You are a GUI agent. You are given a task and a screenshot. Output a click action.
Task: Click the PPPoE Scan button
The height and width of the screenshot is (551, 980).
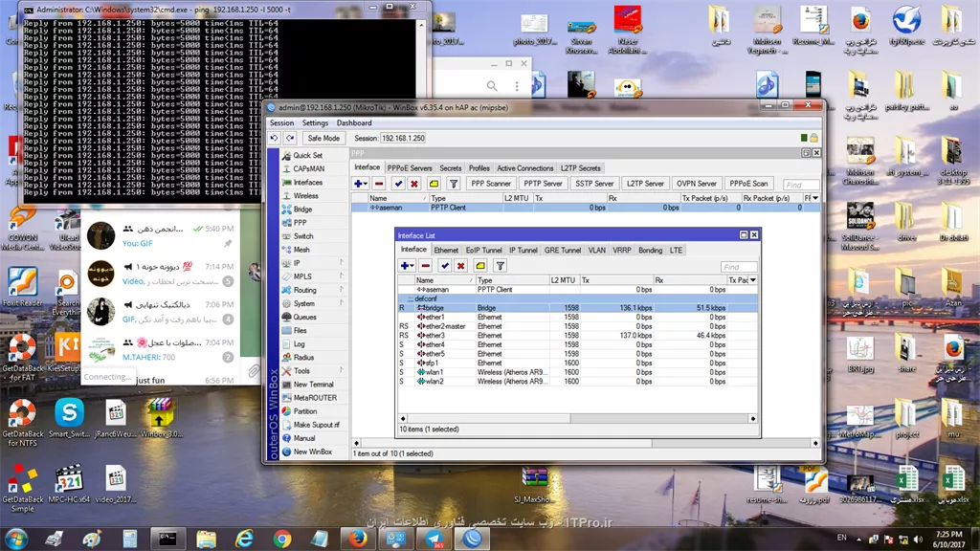748,184
